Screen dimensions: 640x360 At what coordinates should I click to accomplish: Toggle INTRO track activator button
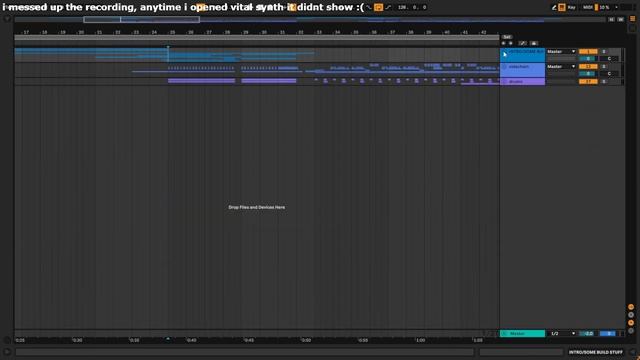coord(588,52)
